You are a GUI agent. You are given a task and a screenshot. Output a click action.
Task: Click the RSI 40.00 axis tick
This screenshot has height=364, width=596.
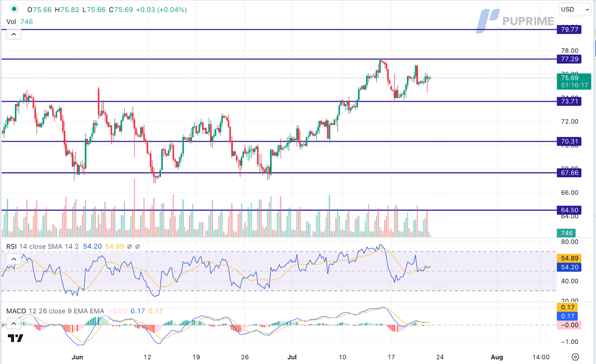click(570, 281)
